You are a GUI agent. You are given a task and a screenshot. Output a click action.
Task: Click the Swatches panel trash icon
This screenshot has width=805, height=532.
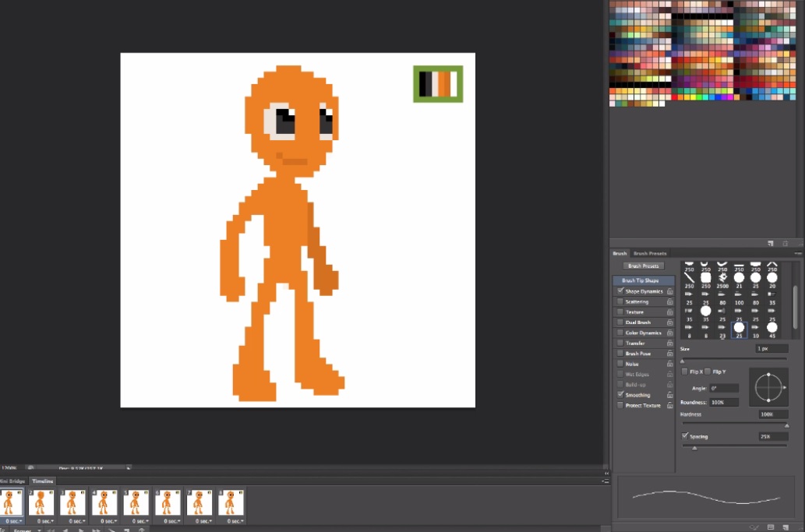pyautogui.click(x=785, y=243)
